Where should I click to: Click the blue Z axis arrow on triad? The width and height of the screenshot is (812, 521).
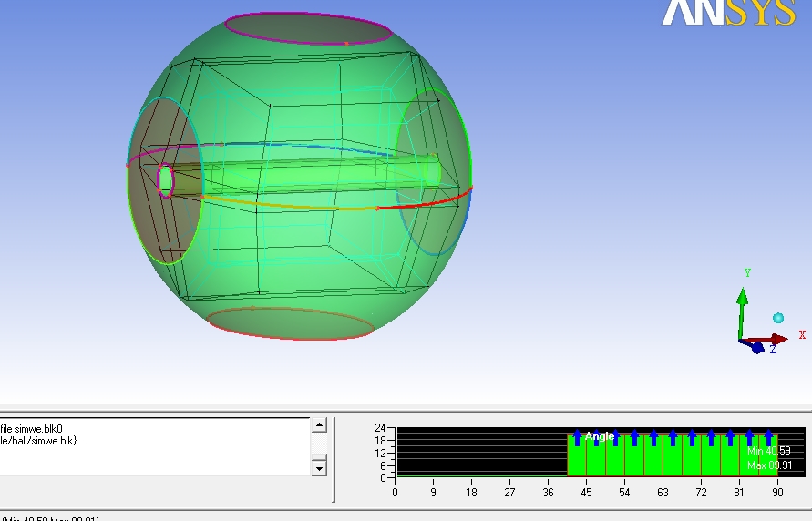(x=755, y=346)
